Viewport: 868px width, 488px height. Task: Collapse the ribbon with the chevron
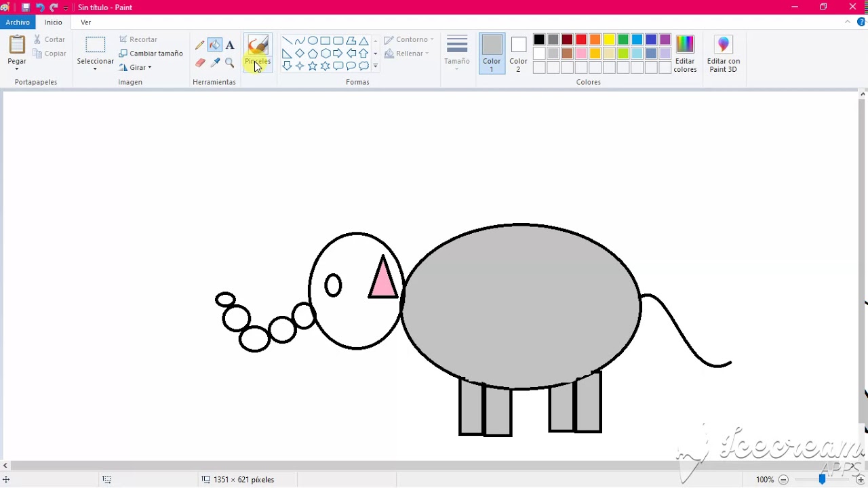click(848, 22)
